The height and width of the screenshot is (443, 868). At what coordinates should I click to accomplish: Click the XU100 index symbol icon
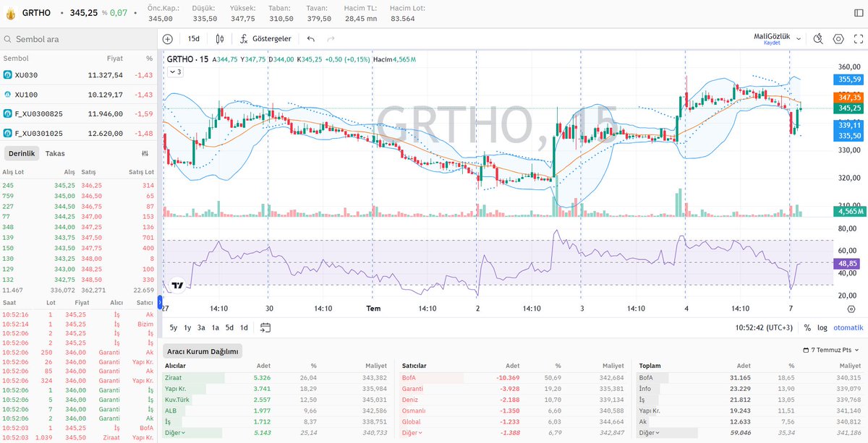7,94
